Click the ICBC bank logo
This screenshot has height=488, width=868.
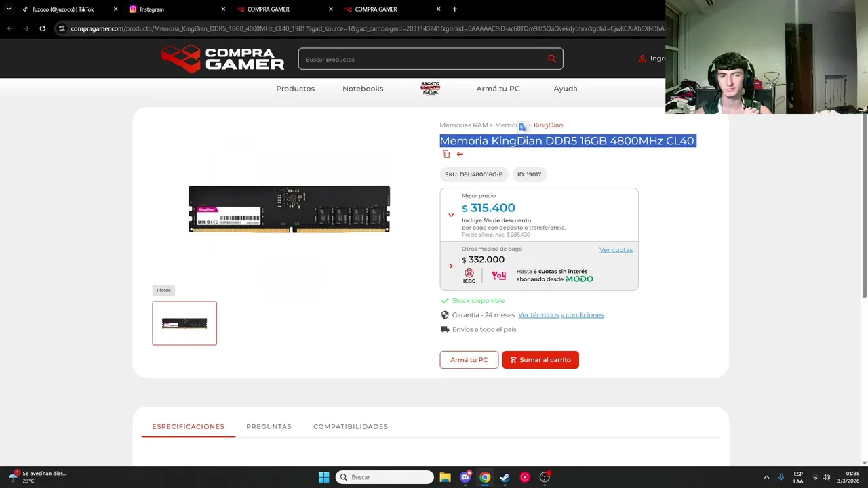(x=469, y=276)
